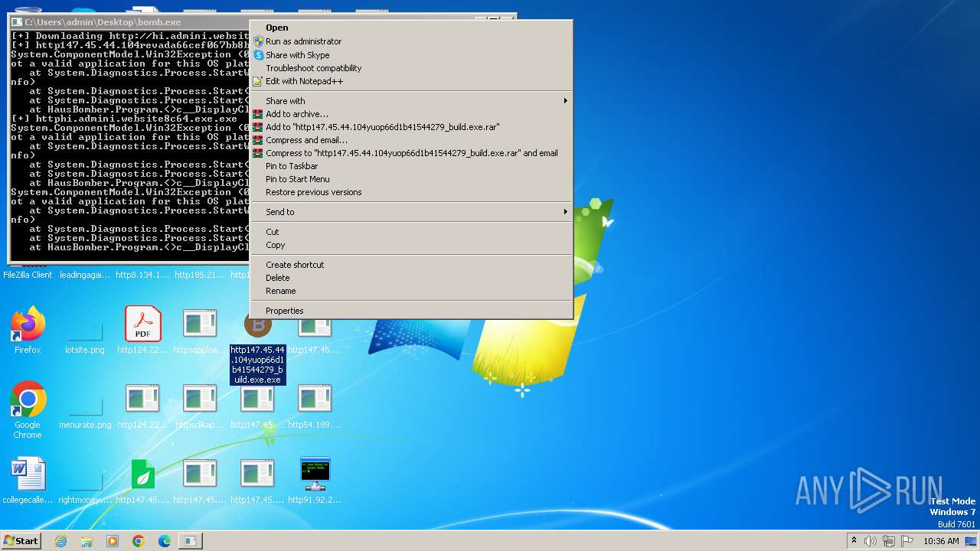Launch Internet Explorer from taskbar
This screenshot has height=551, width=980.
60,541
